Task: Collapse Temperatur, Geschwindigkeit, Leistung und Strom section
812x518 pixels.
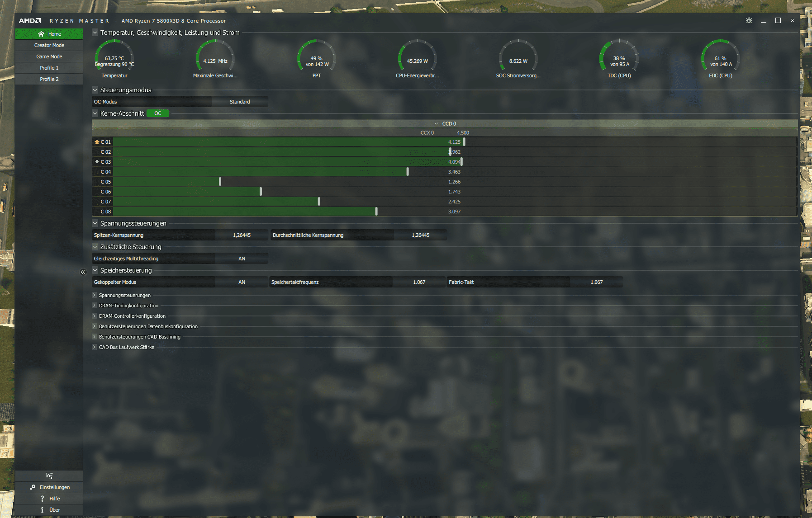Action: [x=95, y=33]
